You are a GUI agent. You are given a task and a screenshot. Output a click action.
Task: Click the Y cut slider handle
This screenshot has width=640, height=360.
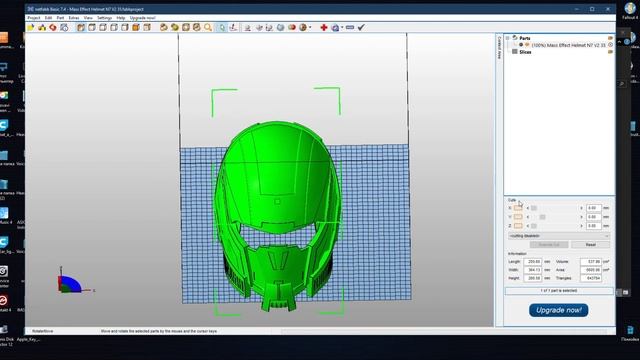542,217
